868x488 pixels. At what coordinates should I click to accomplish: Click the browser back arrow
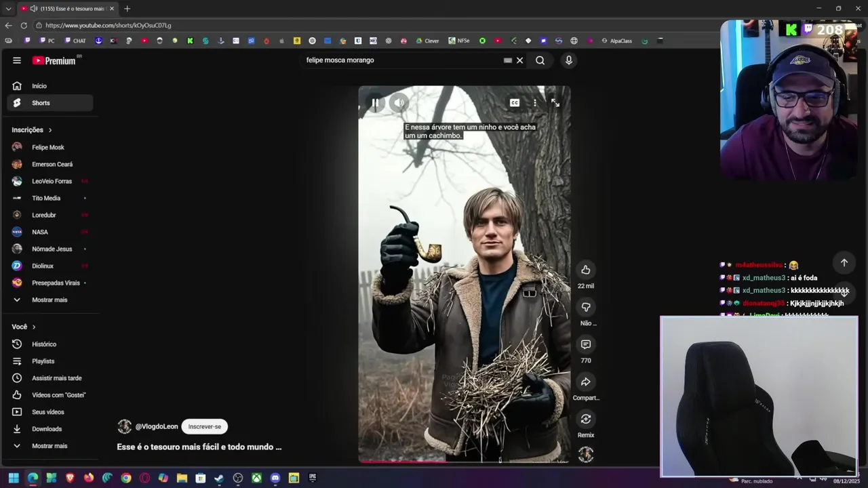tap(8, 25)
